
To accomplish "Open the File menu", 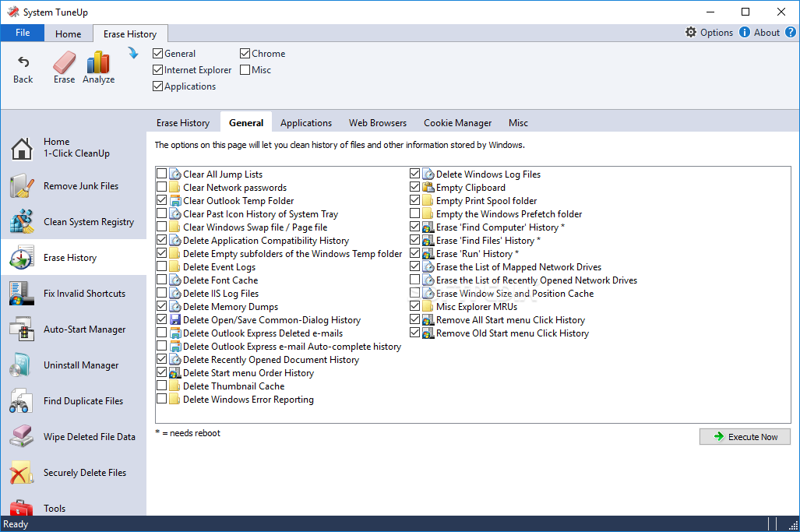I will tap(23, 33).
